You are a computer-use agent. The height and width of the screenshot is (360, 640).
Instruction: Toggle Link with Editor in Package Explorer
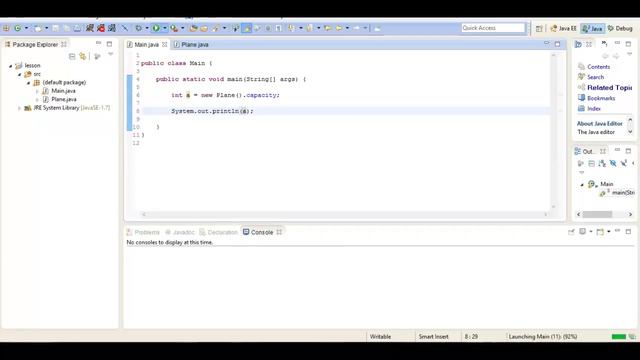coord(83,56)
